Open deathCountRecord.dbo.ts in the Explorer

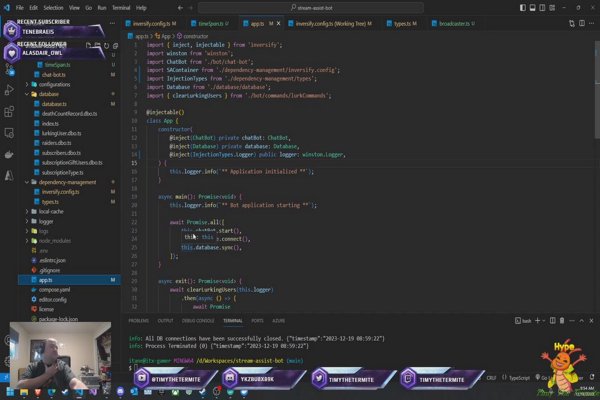coord(69,114)
